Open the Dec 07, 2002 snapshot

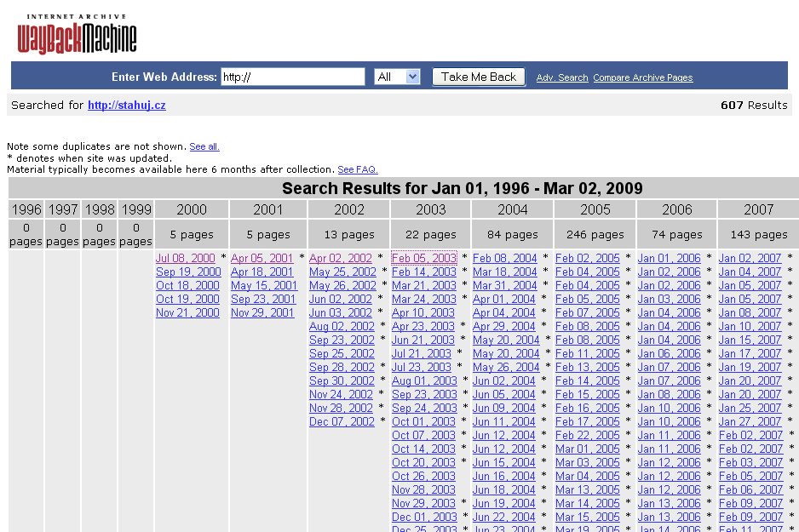(x=342, y=421)
